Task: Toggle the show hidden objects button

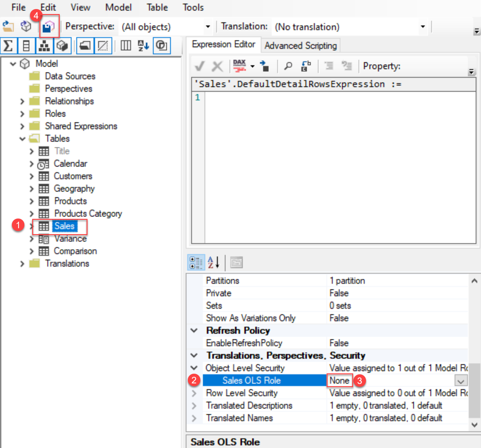Action: coord(103,46)
